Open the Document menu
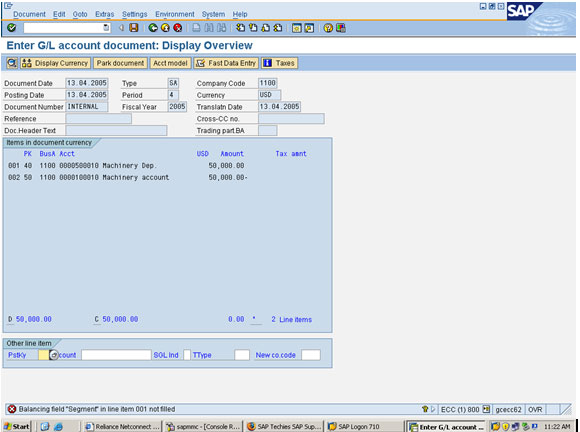This screenshot has height=432, width=580. pyautogui.click(x=29, y=14)
